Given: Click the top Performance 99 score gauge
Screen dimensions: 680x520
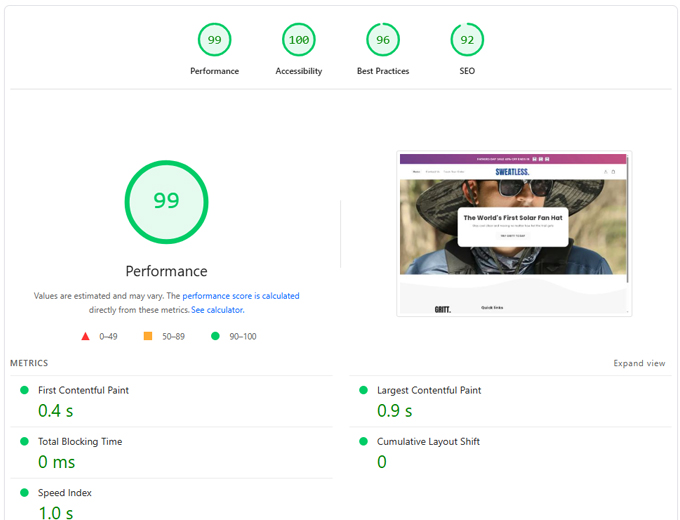Looking at the screenshot, I should pos(214,40).
